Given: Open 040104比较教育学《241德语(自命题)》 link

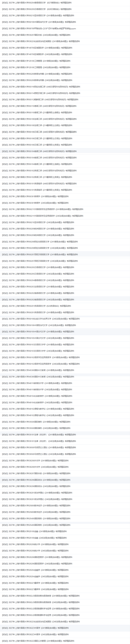Looking at the screenshot, I should (x=37, y=396).
